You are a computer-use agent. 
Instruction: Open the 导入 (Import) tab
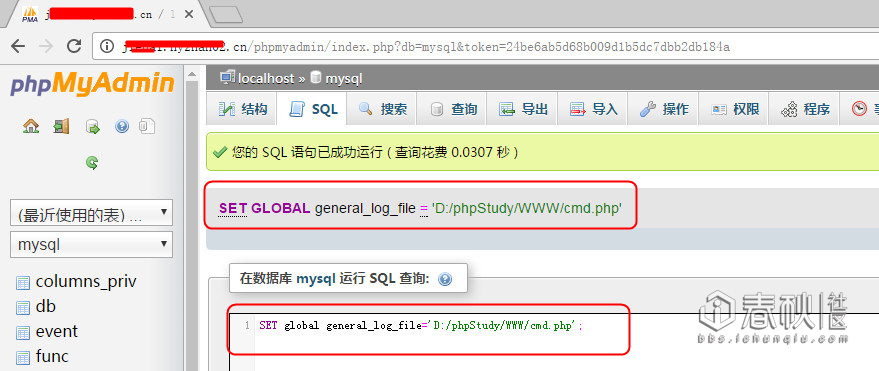click(x=593, y=109)
